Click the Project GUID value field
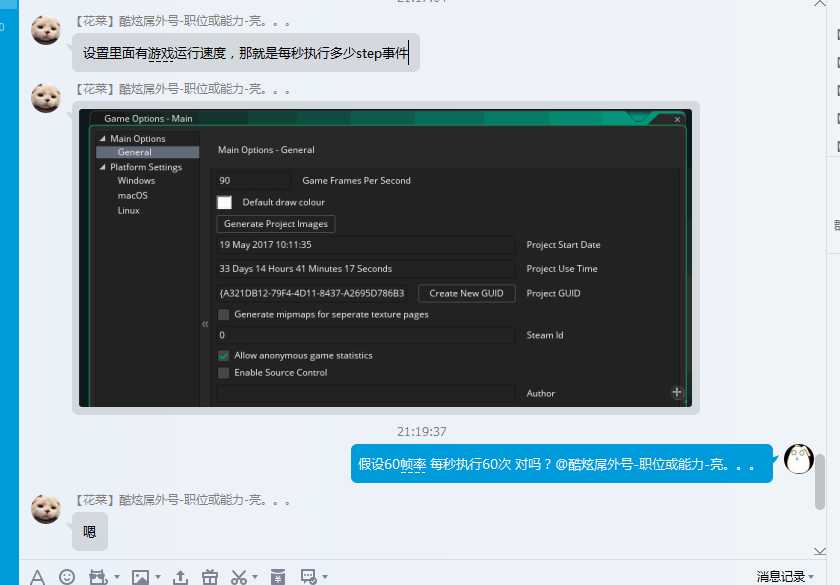 [314, 294]
